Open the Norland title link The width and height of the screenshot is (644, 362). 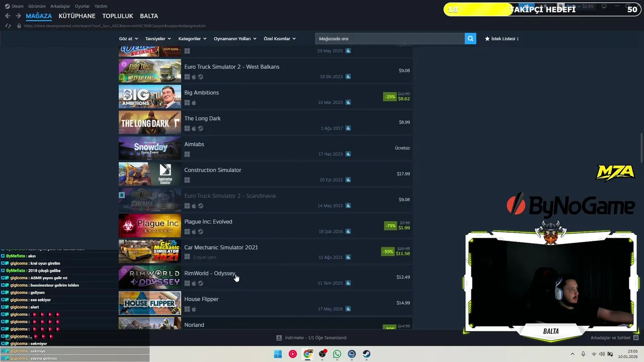(194, 325)
